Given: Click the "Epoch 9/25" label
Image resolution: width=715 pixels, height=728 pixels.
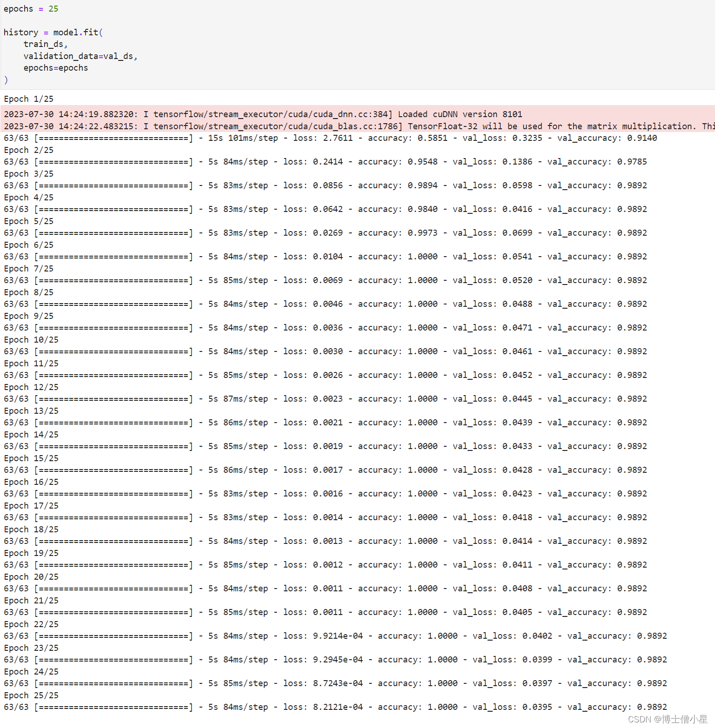Looking at the screenshot, I should pos(29,316).
